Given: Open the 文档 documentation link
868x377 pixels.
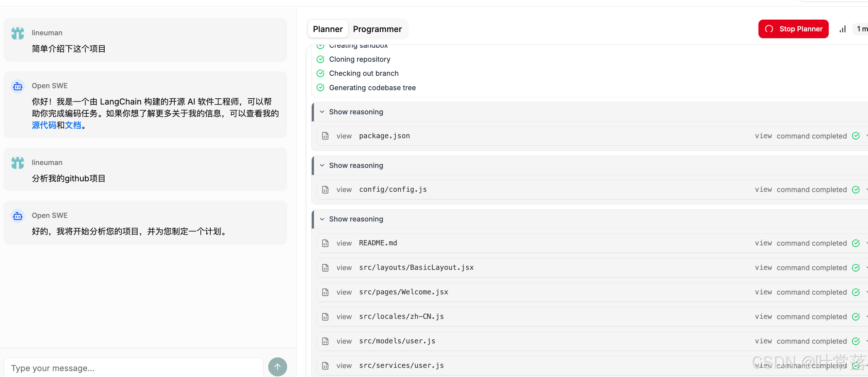Looking at the screenshot, I should 73,125.
